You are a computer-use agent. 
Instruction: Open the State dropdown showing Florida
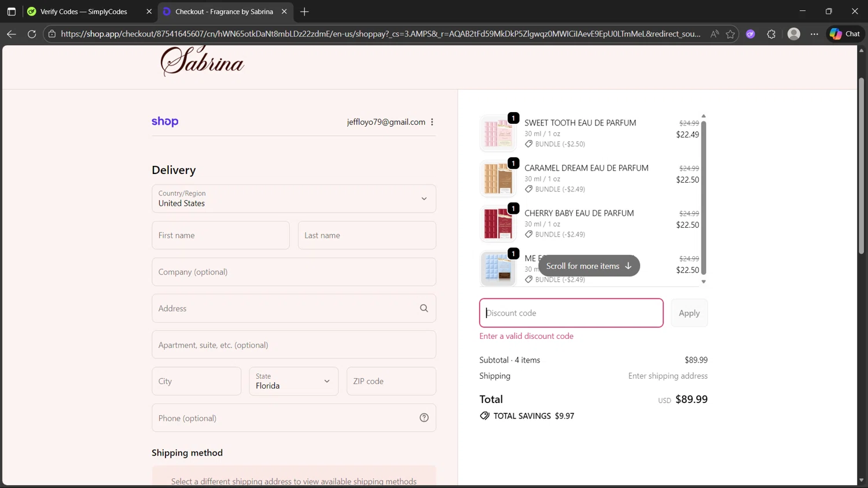point(293,381)
